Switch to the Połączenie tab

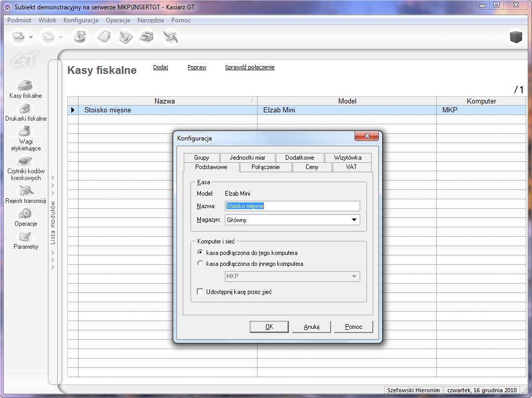click(265, 167)
